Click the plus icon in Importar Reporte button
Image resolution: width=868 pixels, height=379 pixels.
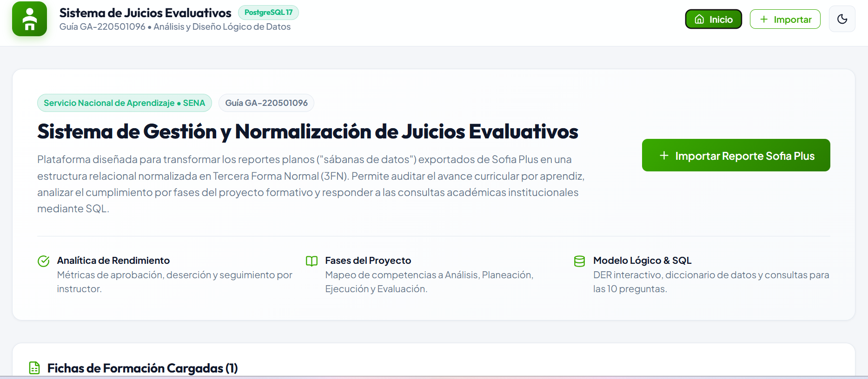click(664, 156)
